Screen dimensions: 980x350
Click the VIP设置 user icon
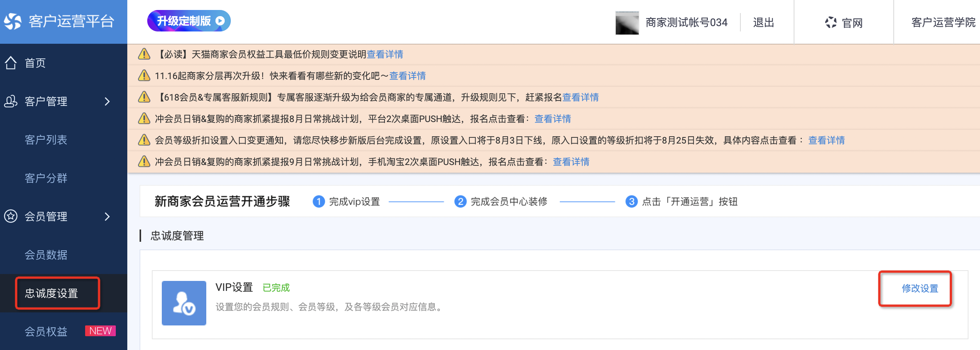(x=184, y=303)
